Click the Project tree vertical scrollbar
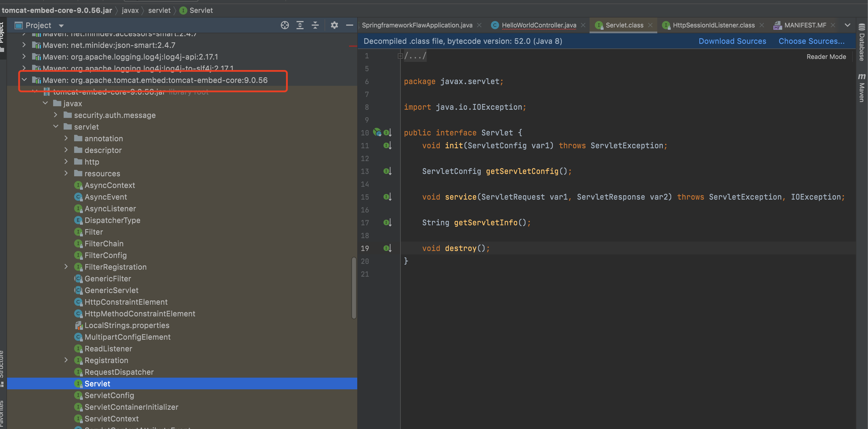Viewport: 868px width, 429px height. [353, 288]
